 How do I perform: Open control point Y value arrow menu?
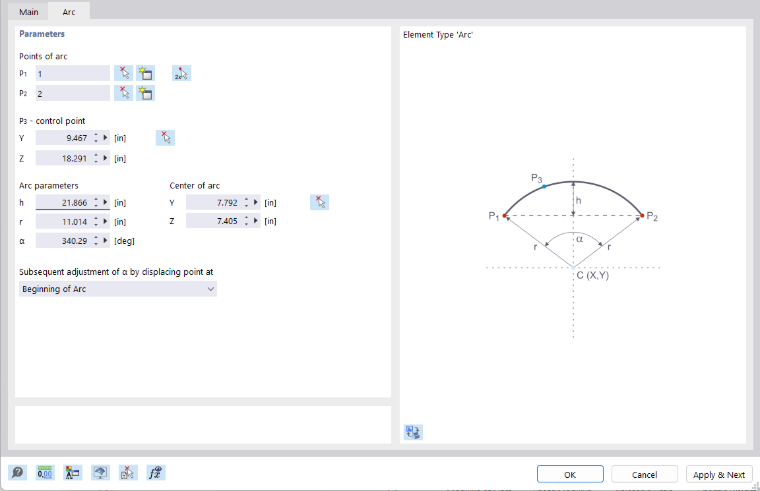[x=105, y=138]
